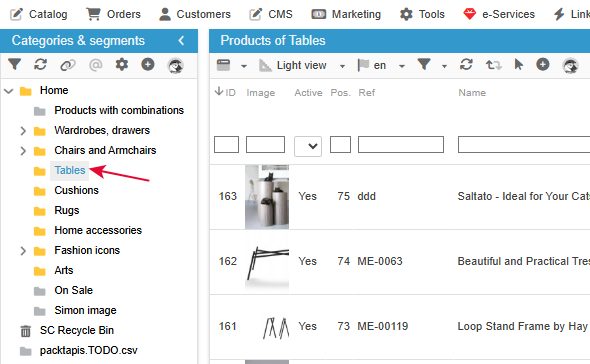Open the Customers menu
Screen dimensions: 590x364
pos(195,14)
